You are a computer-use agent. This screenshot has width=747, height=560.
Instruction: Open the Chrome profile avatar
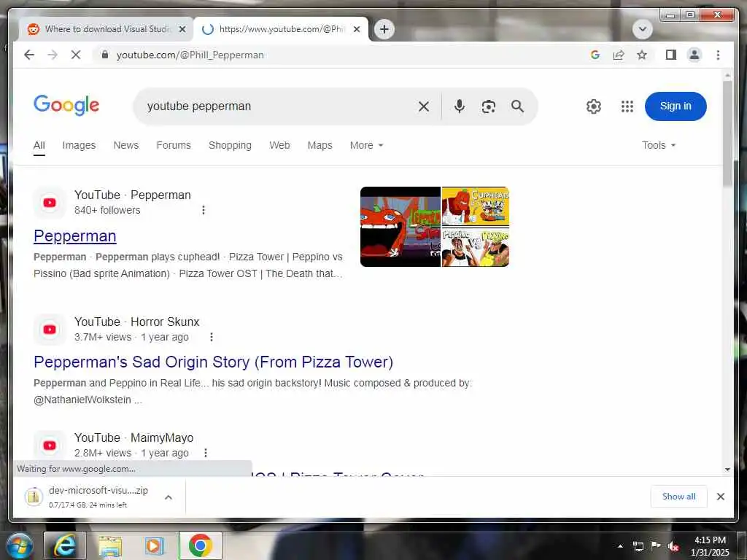point(694,55)
